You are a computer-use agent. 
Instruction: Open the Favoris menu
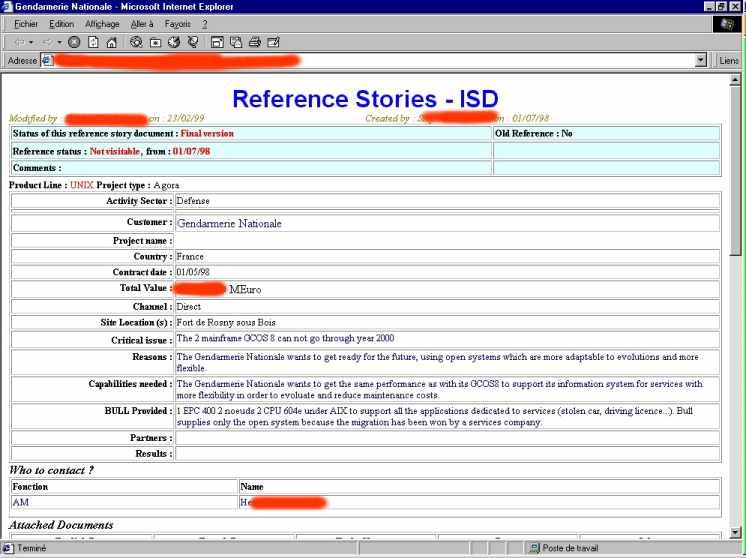[177, 24]
